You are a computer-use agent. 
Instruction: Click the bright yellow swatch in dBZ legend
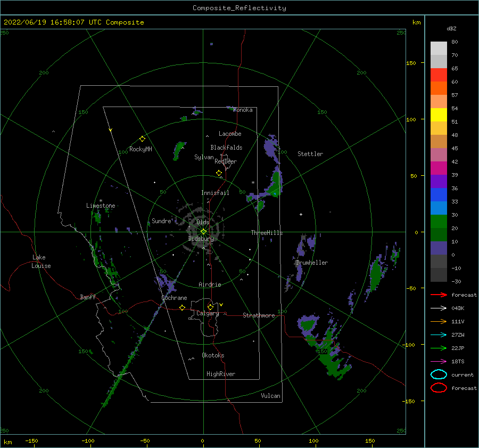[x=439, y=115]
